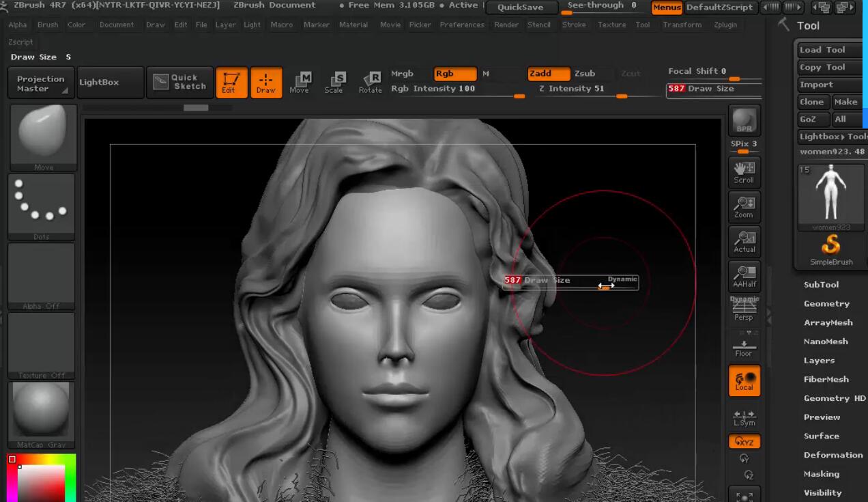Image resolution: width=868 pixels, height=502 pixels.
Task: Click the Zoom document icon
Action: click(x=744, y=206)
